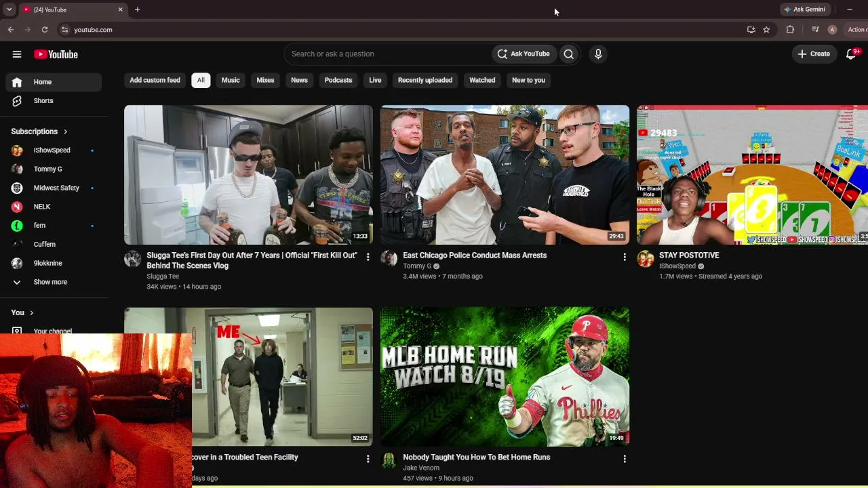Click IShowSpeed's avatar beside STAY POSTOTIVE
This screenshot has width=868, height=488.
tap(646, 259)
